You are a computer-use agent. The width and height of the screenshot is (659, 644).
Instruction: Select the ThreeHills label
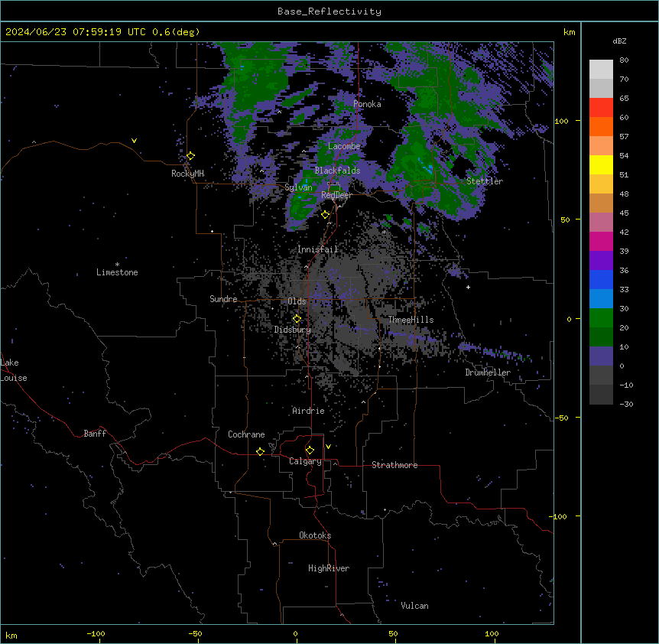point(411,320)
